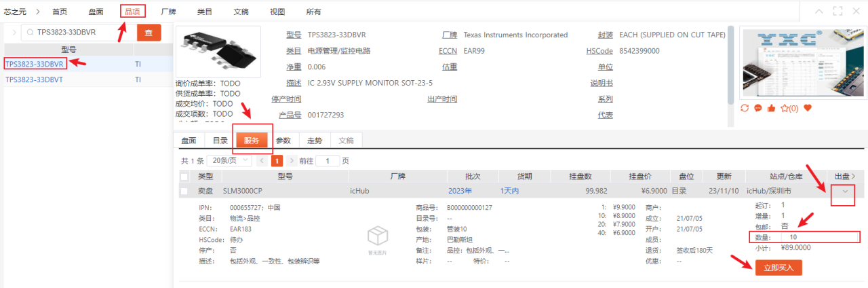Toggle fullscreen using the bracket icon
The height and width of the screenshot is (288, 868).
pyautogui.click(x=837, y=12)
